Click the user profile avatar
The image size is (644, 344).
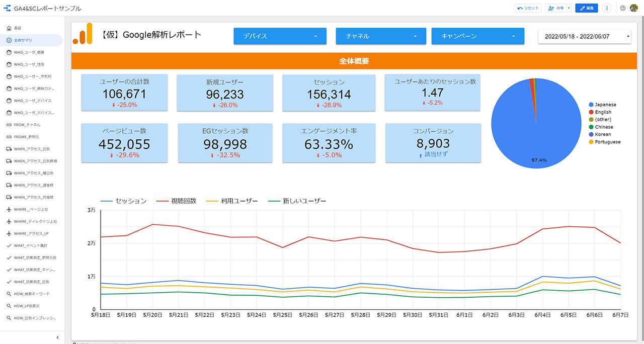(x=634, y=8)
